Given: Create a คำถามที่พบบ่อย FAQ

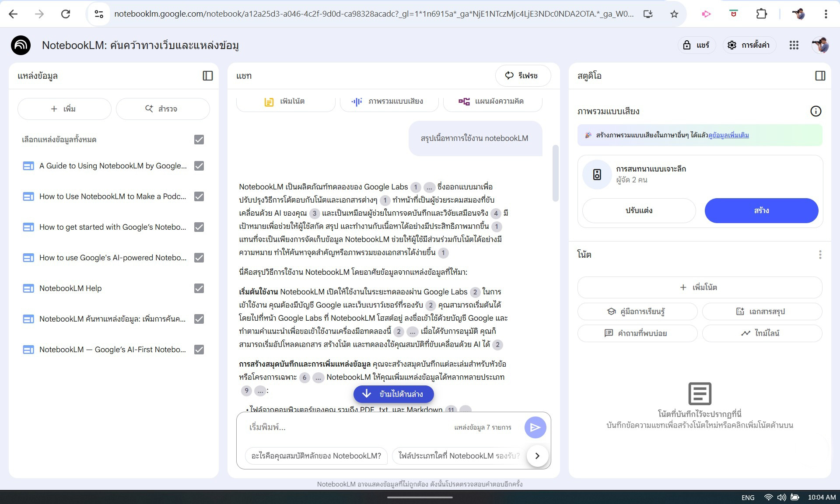Looking at the screenshot, I should (x=637, y=333).
